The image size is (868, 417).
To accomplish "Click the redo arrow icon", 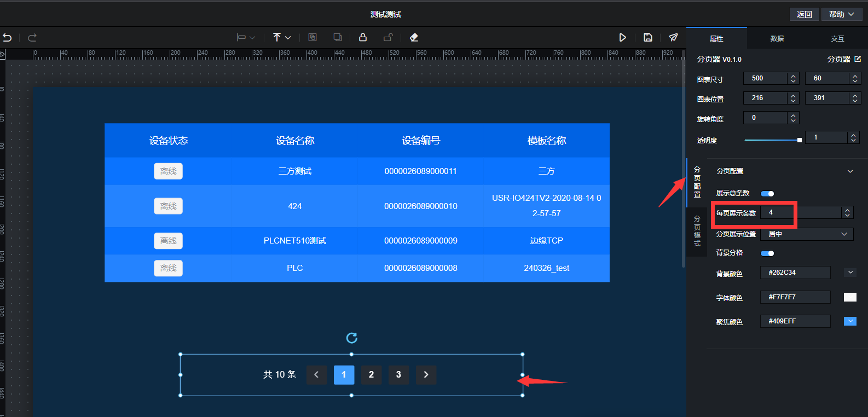I will click(32, 38).
